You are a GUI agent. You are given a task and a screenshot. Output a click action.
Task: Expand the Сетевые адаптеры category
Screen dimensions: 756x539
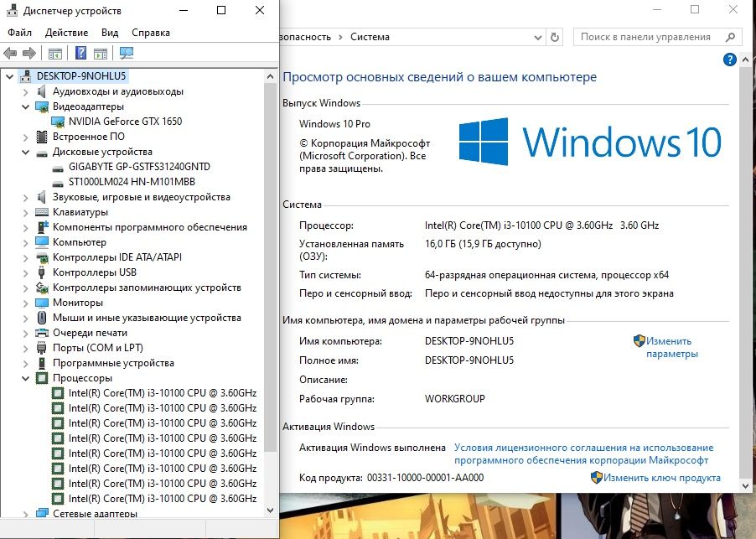pyautogui.click(x=25, y=515)
